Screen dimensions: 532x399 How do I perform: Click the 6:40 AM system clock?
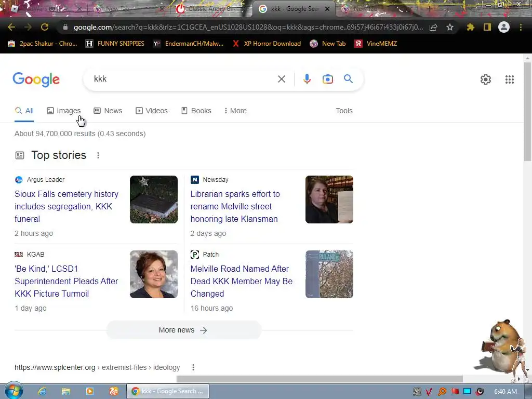(x=506, y=392)
